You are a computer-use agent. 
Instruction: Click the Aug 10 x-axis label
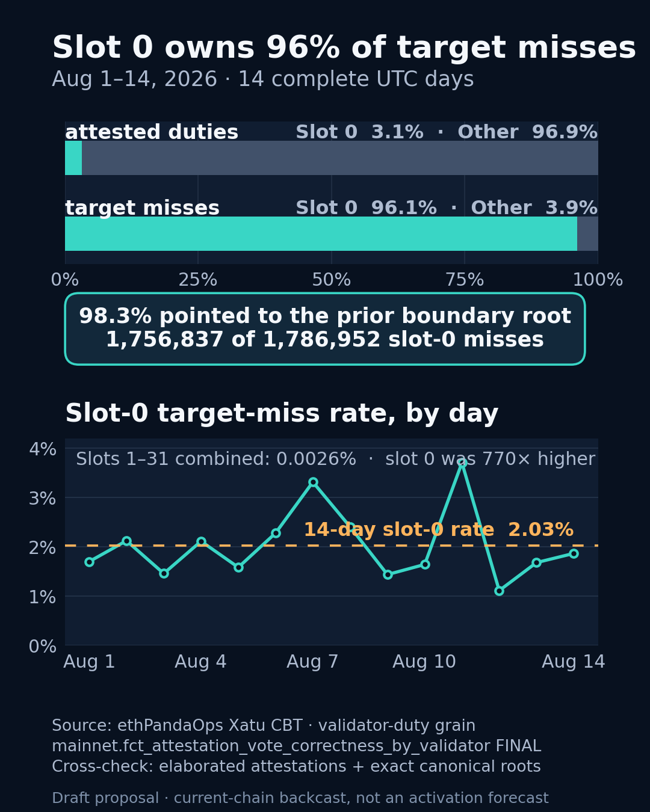(424, 662)
